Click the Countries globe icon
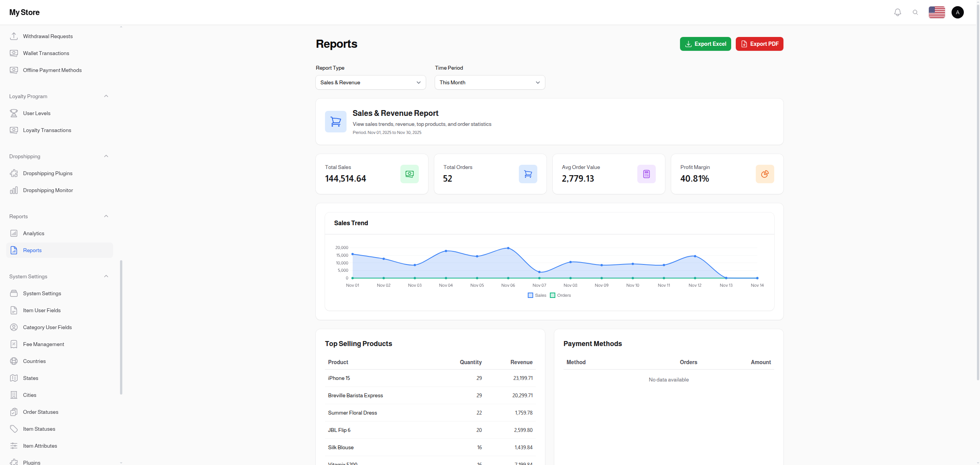980x465 pixels. (x=14, y=361)
